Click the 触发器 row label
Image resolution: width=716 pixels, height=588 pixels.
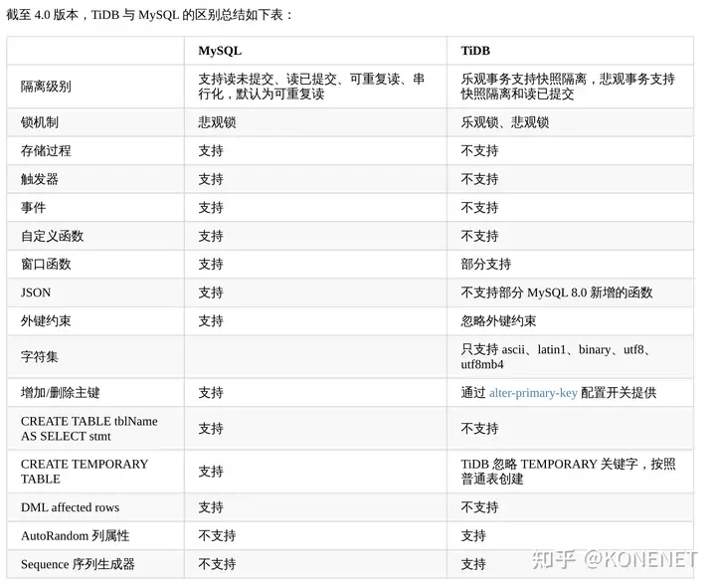coord(39,179)
